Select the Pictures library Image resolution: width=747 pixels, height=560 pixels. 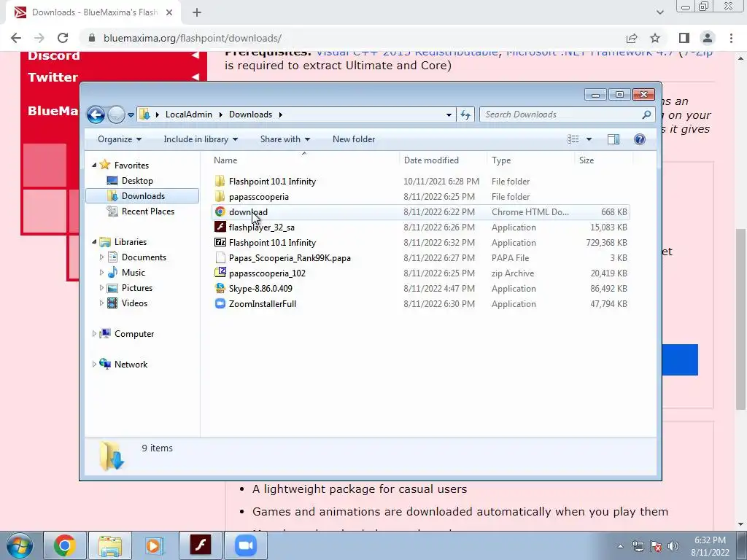tap(136, 287)
